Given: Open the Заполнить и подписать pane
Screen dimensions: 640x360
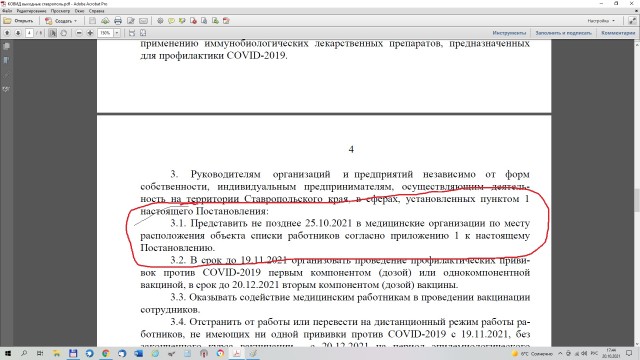Looking at the screenshot, I should pos(563,33).
